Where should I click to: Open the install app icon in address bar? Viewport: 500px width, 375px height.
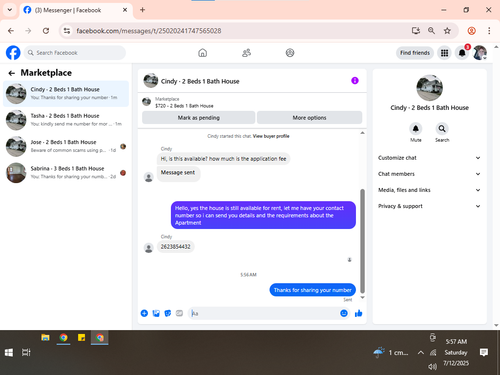[416, 31]
